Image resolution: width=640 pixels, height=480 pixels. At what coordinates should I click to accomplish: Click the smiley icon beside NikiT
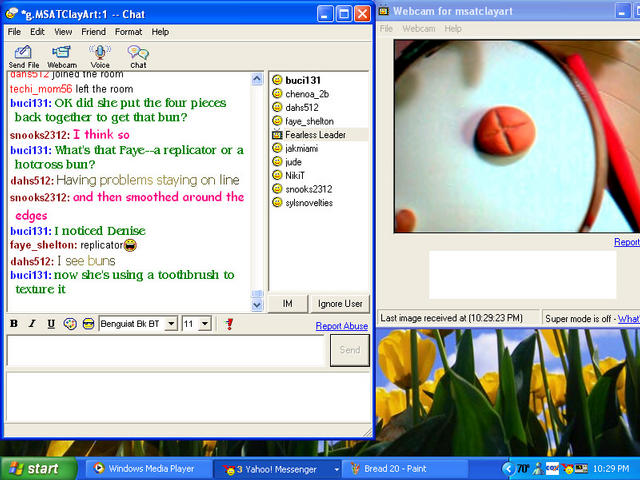(277, 175)
